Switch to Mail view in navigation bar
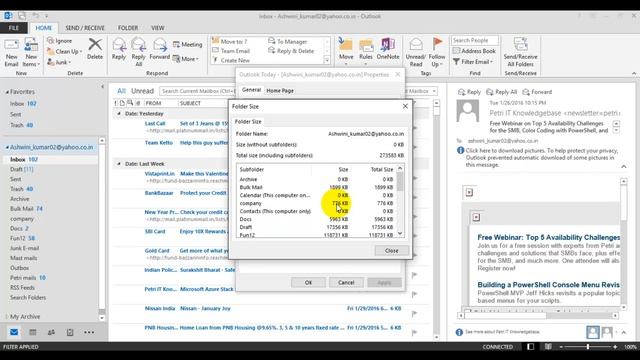The width and height of the screenshot is (640, 360). tap(14, 332)
